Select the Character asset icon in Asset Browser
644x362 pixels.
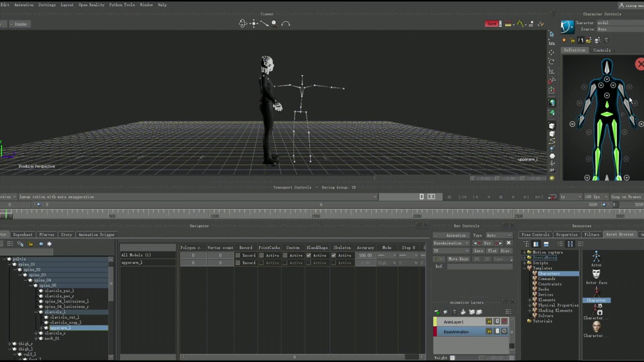[596, 294]
